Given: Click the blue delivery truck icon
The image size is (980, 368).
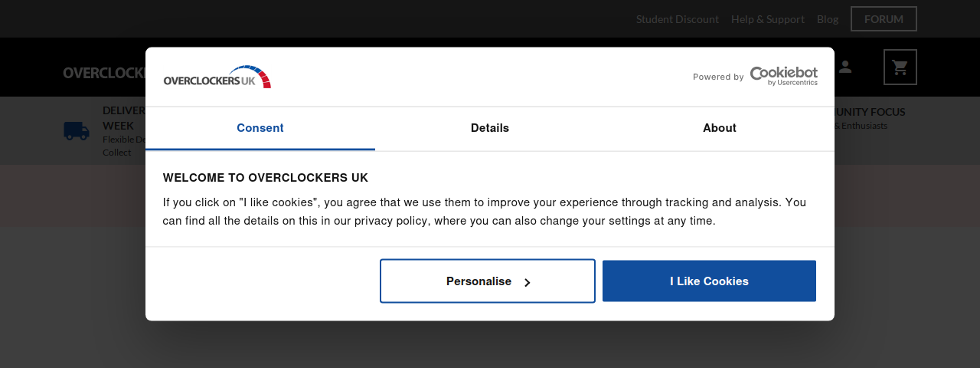Looking at the screenshot, I should coord(77,131).
